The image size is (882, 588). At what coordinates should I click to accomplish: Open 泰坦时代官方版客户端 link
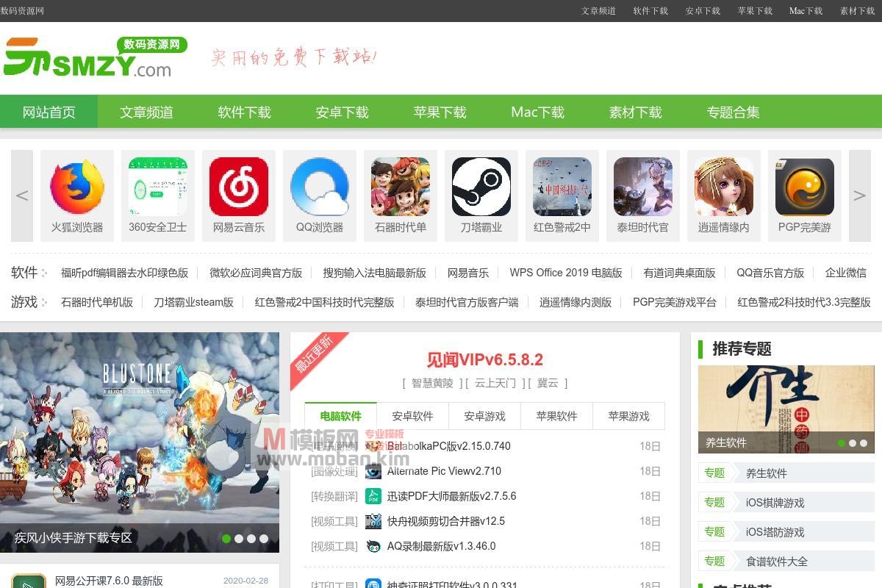click(x=467, y=302)
